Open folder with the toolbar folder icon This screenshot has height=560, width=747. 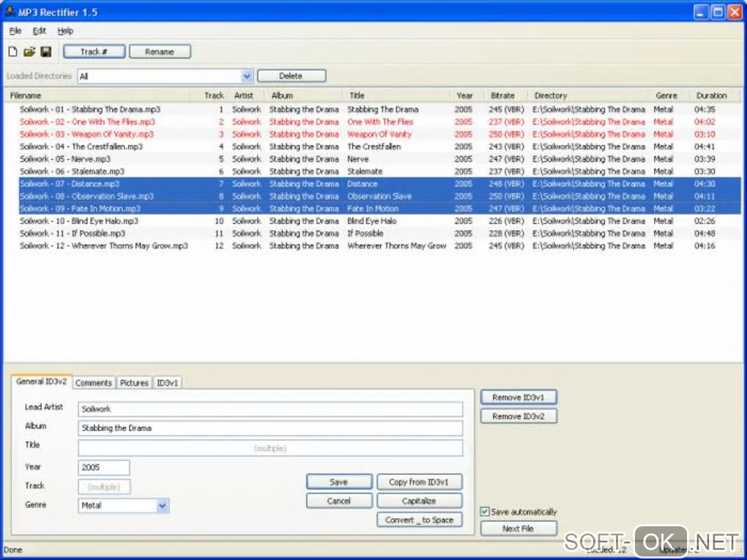pyautogui.click(x=29, y=51)
